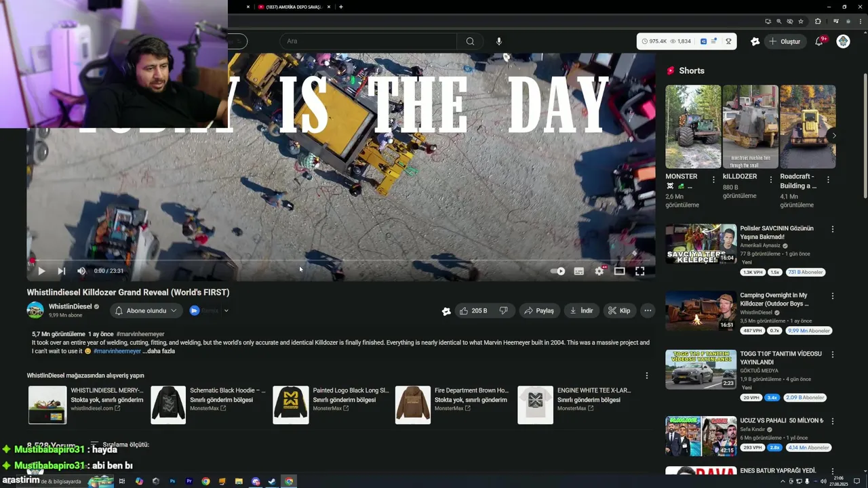Viewport: 868px width, 488px height.
Task: Open Steam from the taskbar
Action: coord(272,481)
